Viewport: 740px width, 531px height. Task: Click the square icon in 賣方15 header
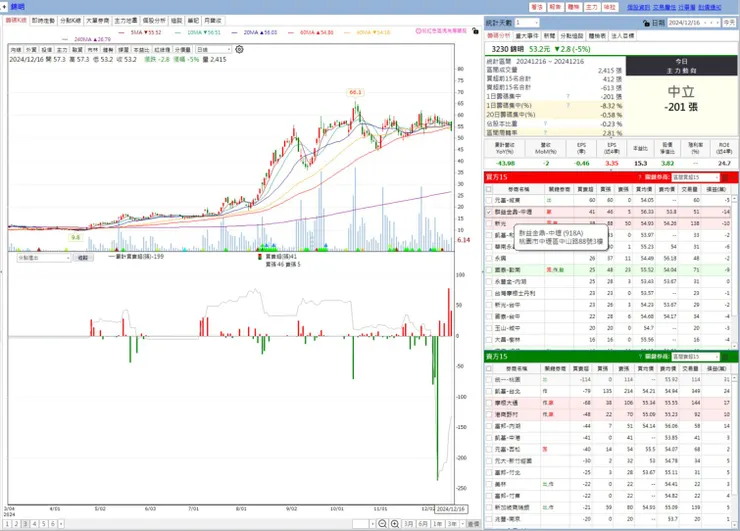click(x=725, y=357)
